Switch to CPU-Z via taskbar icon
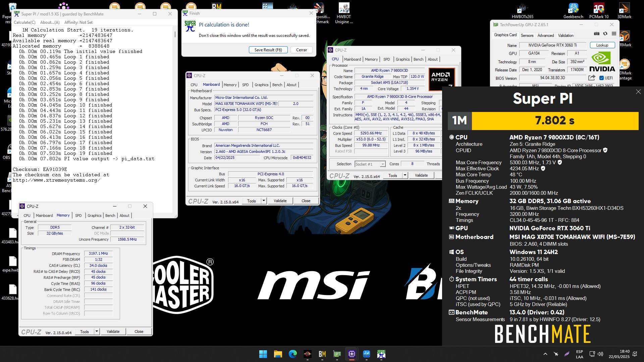The height and width of the screenshot is (362, 644). [352, 354]
